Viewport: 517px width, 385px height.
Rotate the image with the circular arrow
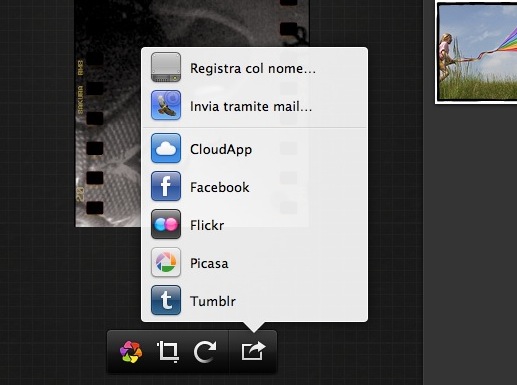205,352
